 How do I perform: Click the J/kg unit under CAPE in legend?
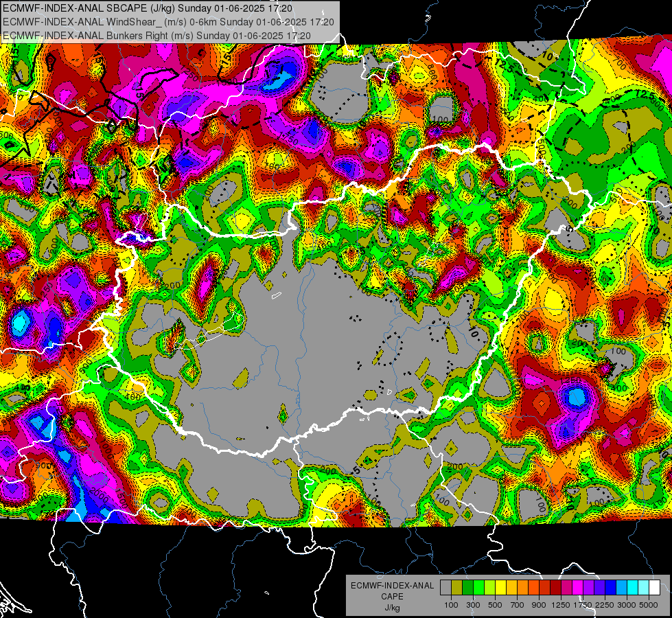pos(392,608)
